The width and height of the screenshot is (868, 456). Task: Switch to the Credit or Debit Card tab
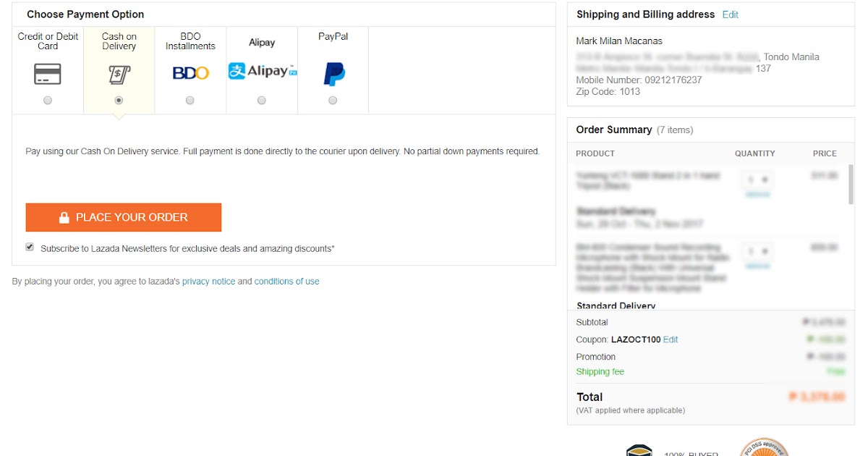point(47,43)
